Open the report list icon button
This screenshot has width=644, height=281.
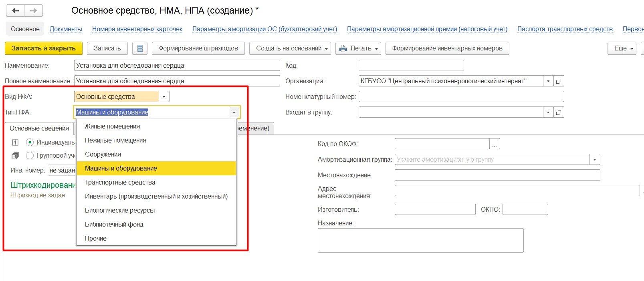pyautogui.click(x=140, y=48)
